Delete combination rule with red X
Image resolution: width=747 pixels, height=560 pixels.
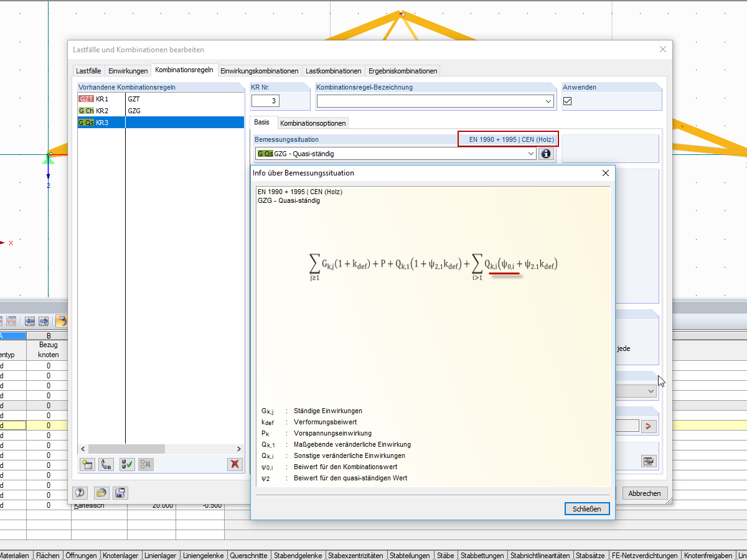(x=235, y=464)
